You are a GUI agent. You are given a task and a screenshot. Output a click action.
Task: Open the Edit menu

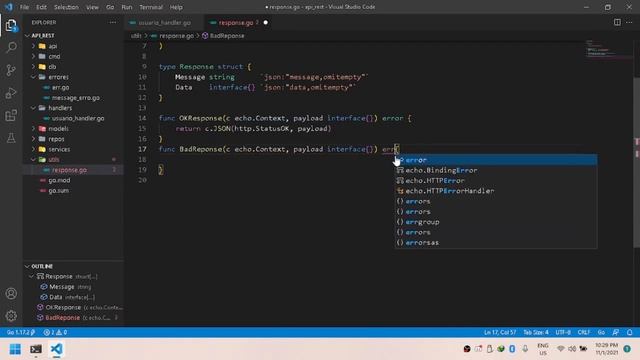click(41, 7)
